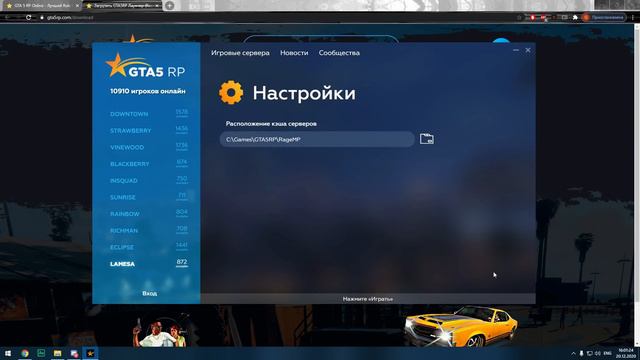Viewport: 640px width, 360px height.
Task: Click the site lock icon in address bar
Action: point(42,18)
